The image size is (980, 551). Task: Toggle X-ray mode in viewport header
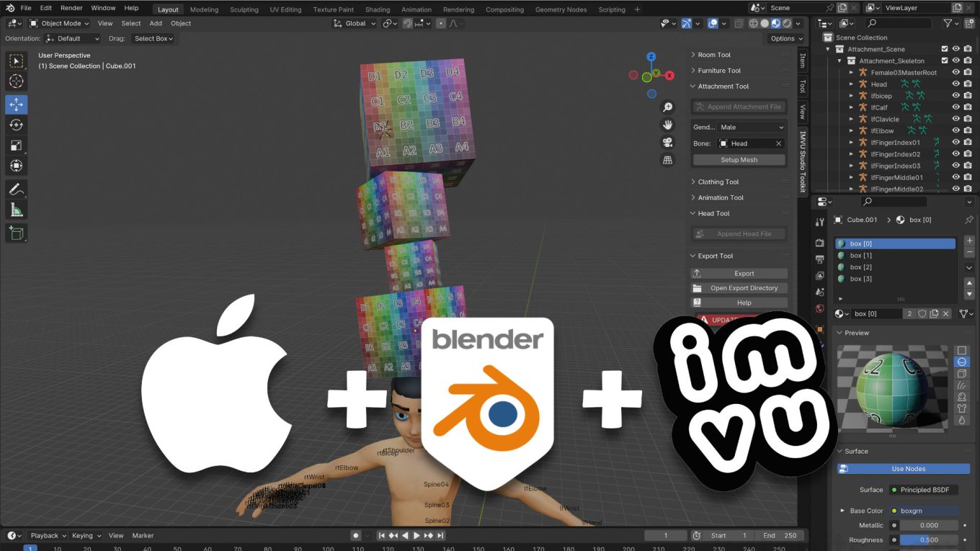click(739, 23)
